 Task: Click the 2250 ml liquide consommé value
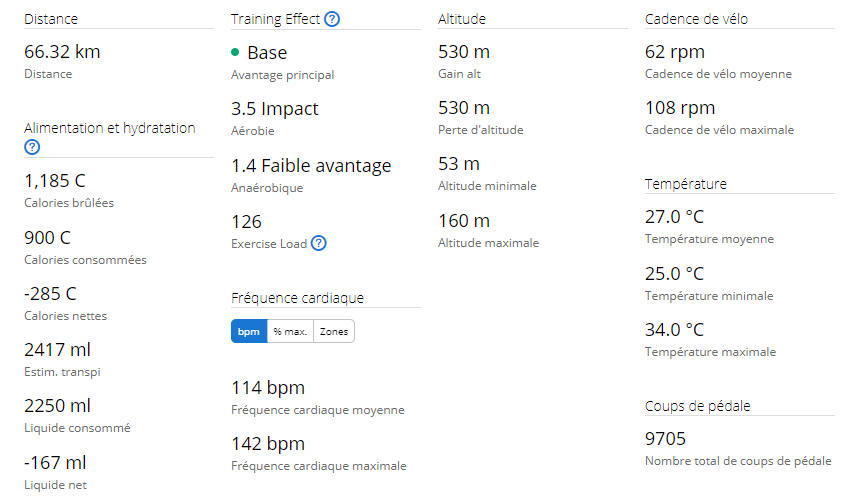(57, 406)
